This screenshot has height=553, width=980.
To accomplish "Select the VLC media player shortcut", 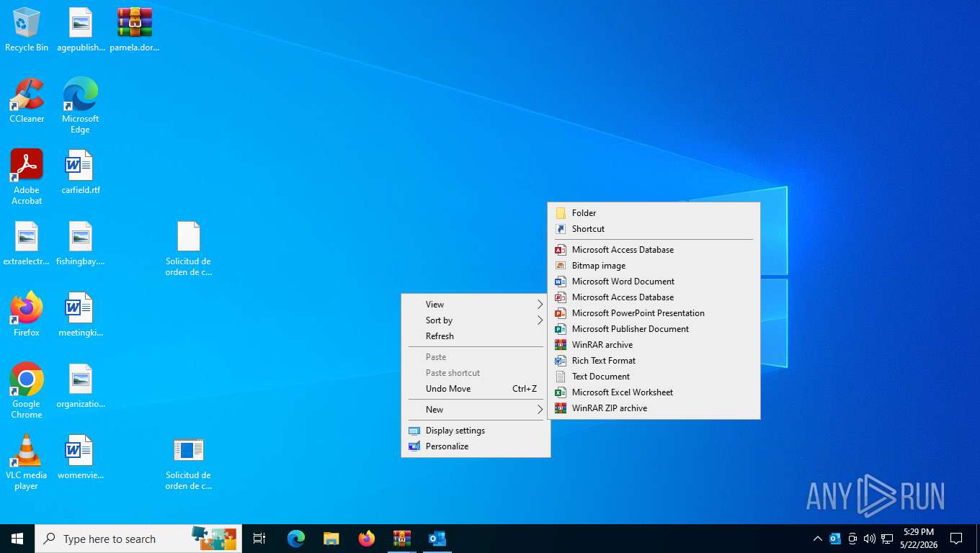I will pos(27,462).
